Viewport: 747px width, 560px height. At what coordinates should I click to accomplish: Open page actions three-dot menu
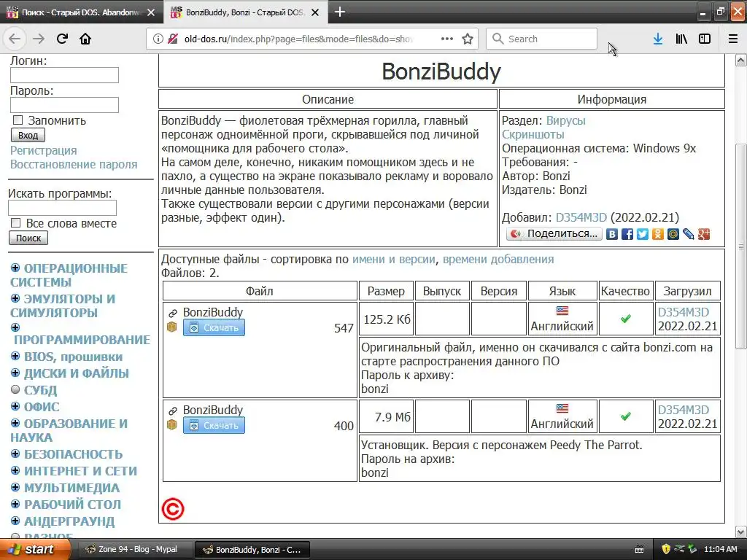click(447, 39)
